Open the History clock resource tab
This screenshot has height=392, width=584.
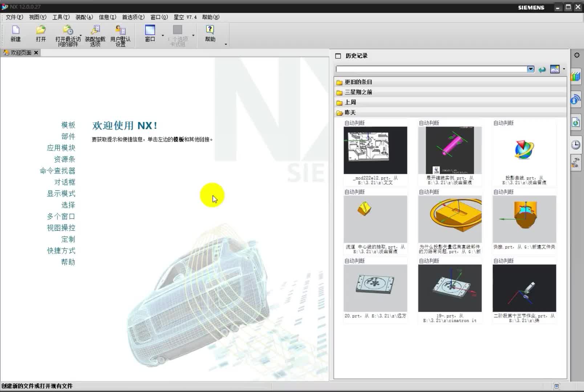point(576,145)
